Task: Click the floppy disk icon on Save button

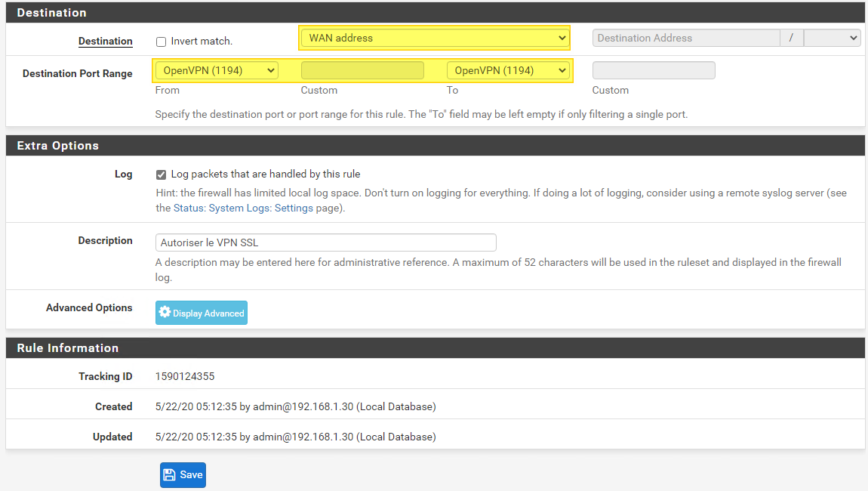Action: [169, 474]
